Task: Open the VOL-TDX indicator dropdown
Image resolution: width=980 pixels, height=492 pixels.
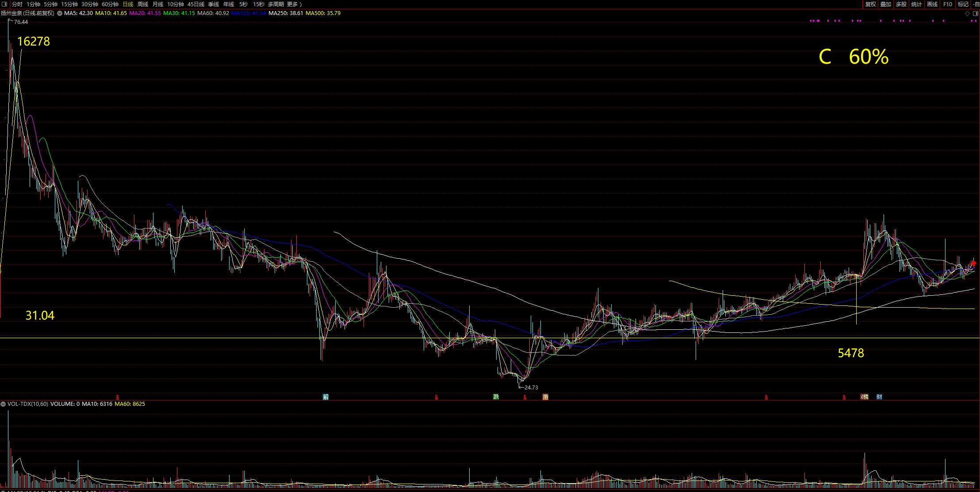Action: pyautogui.click(x=3, y=404)
